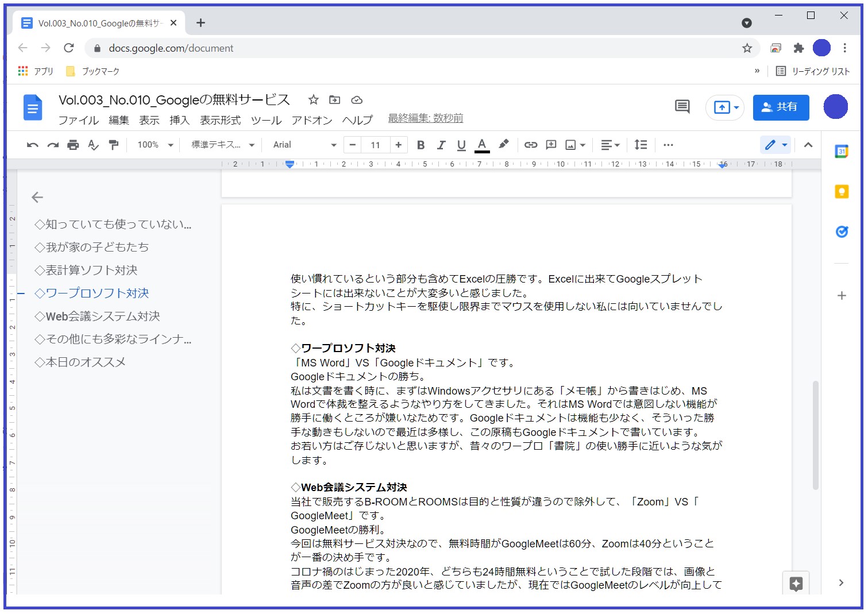Toggle bold formatting
Viewport: 868px width, 614px height.
click(x=421, y=145)
